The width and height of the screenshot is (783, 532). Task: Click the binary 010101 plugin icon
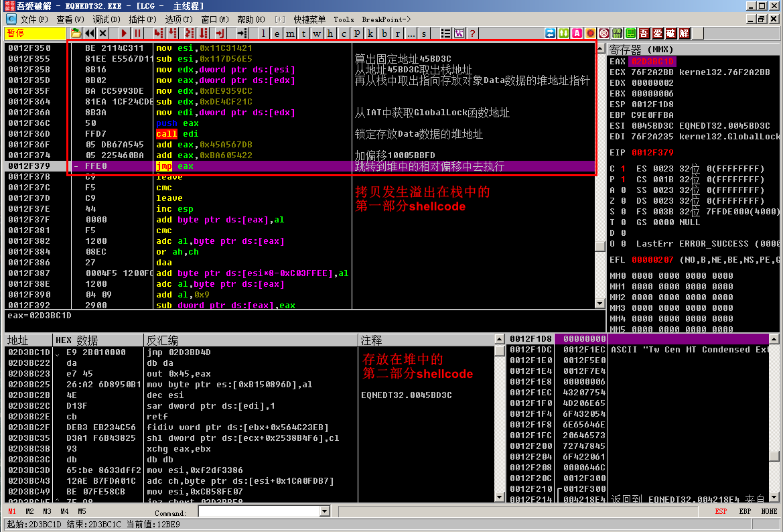click(618, 34)
